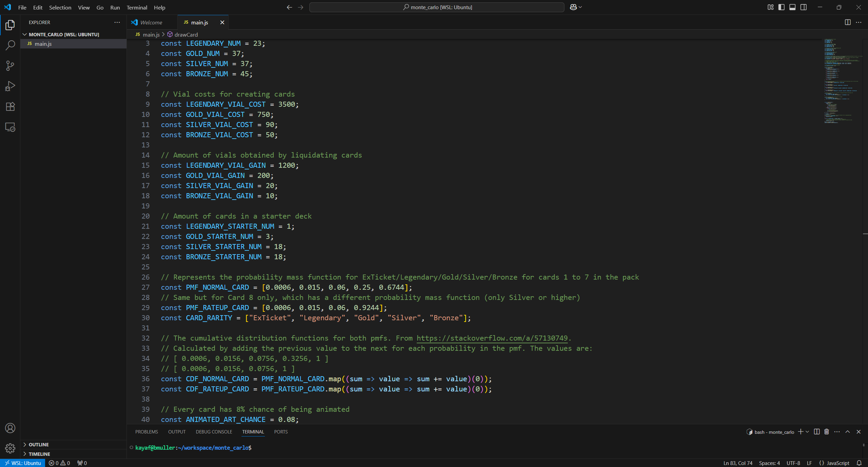Image resolution: width=868 pixels, height=467 pixels.
Task: Switch to the PROBLEMS panel tab
Action: coord(147,432)
